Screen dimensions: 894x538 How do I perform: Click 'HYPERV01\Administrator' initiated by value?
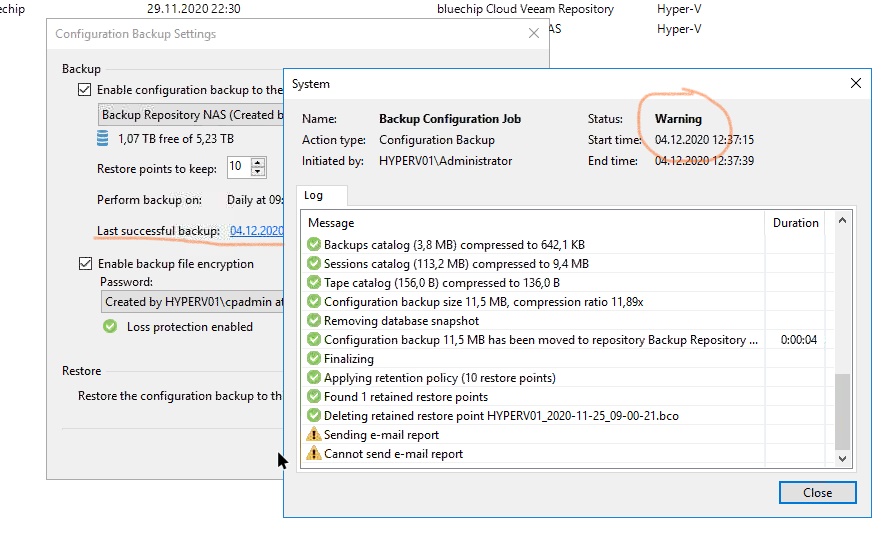point(445,161)
